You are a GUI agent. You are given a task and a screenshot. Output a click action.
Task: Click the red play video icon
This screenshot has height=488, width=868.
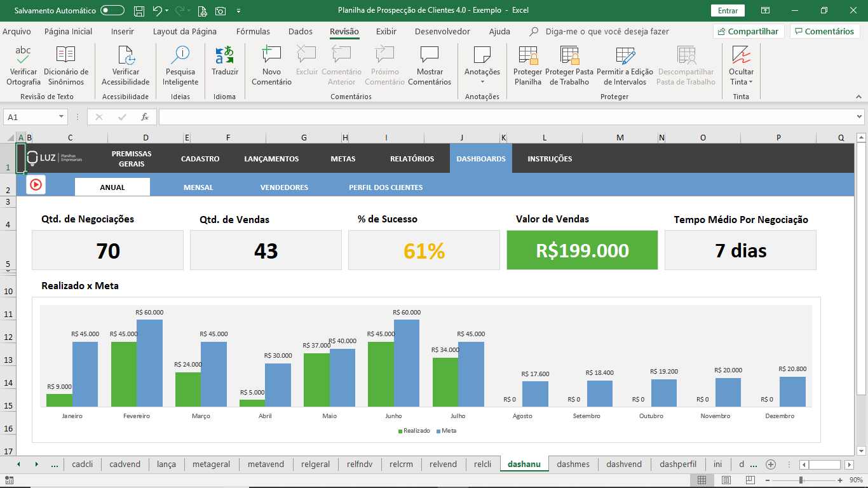(x=36, y=184)
